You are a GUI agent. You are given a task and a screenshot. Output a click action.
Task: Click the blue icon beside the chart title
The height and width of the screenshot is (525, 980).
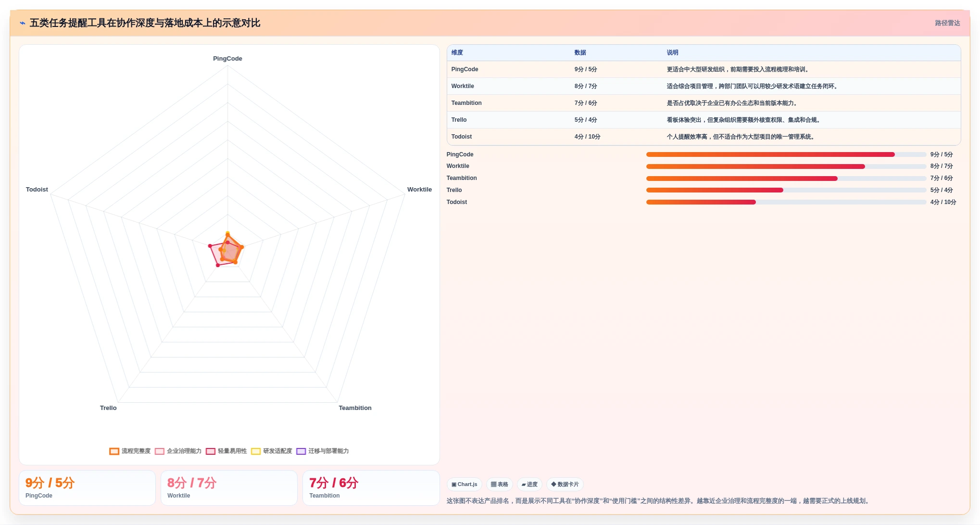point(23,23)
